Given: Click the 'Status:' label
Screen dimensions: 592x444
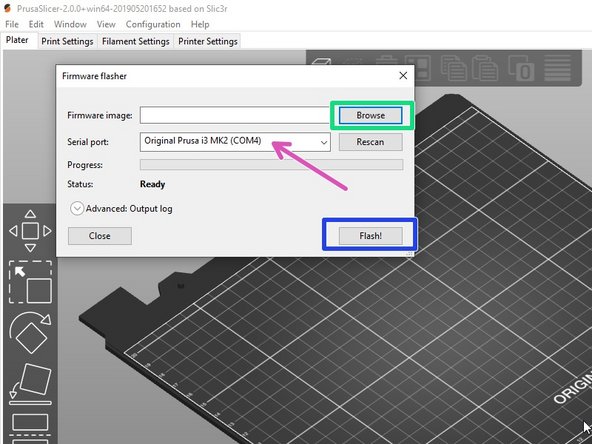Looking at the screenshot, I should point(80,184).
